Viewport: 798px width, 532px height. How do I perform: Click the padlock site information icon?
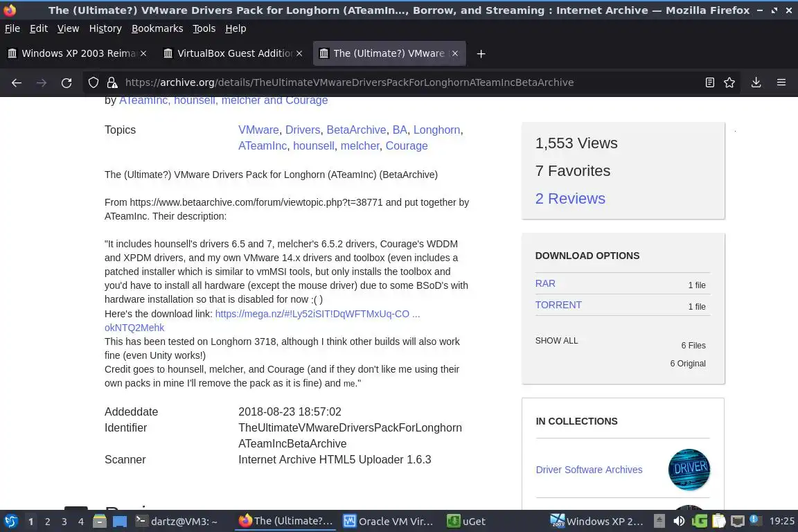(x=112, y=82)
